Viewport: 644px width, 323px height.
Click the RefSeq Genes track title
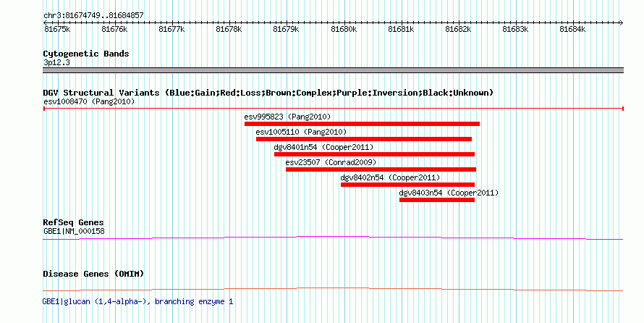click(74, 222)
